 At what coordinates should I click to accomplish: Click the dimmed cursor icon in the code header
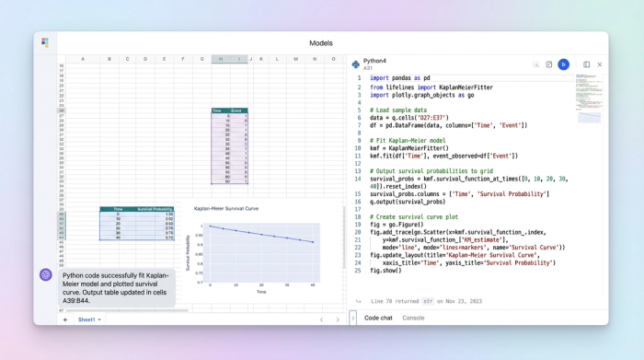tap(536, 64)
